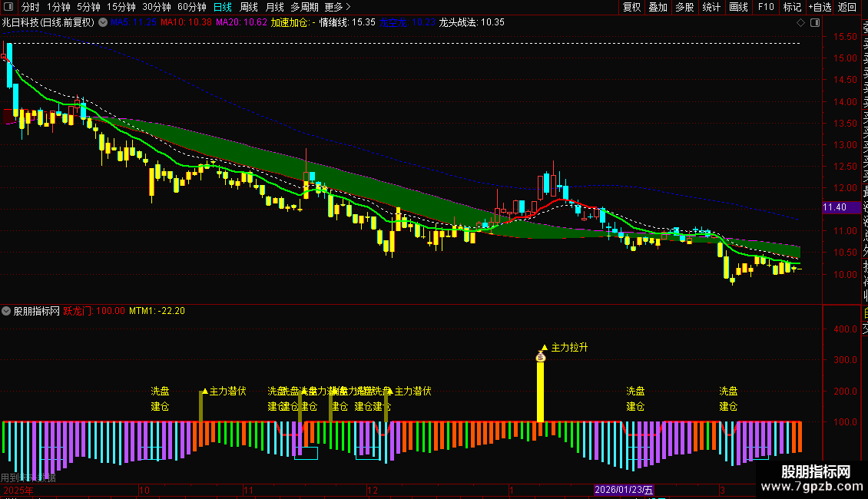This screenshot has height=499, width=868.
Task: Click the 情绪线: 15.35 label
Action: (347, 23)
